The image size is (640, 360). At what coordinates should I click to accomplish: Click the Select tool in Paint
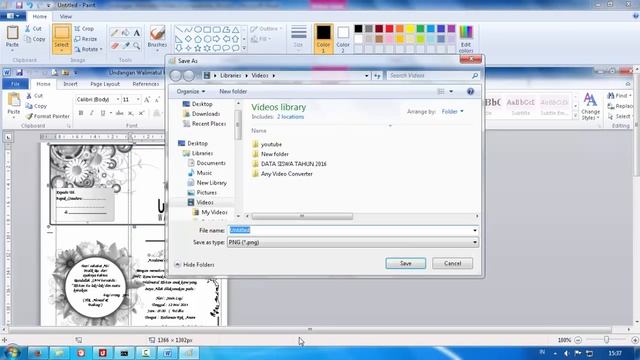pos(62,39)
